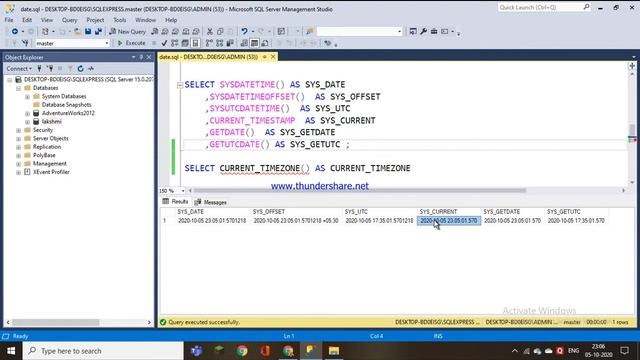The width and height of the screenshot is (640, 360).
Task: Open the Help menu
Action: 171,20
